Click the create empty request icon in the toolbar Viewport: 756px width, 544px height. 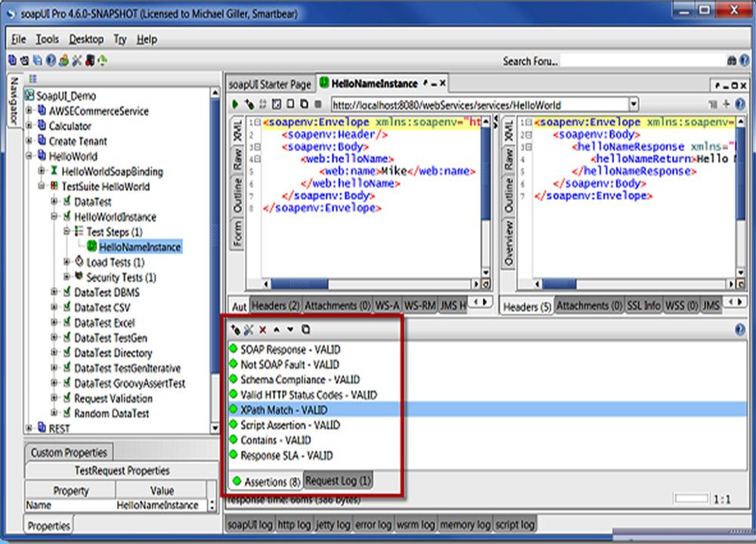pos(290,104)
